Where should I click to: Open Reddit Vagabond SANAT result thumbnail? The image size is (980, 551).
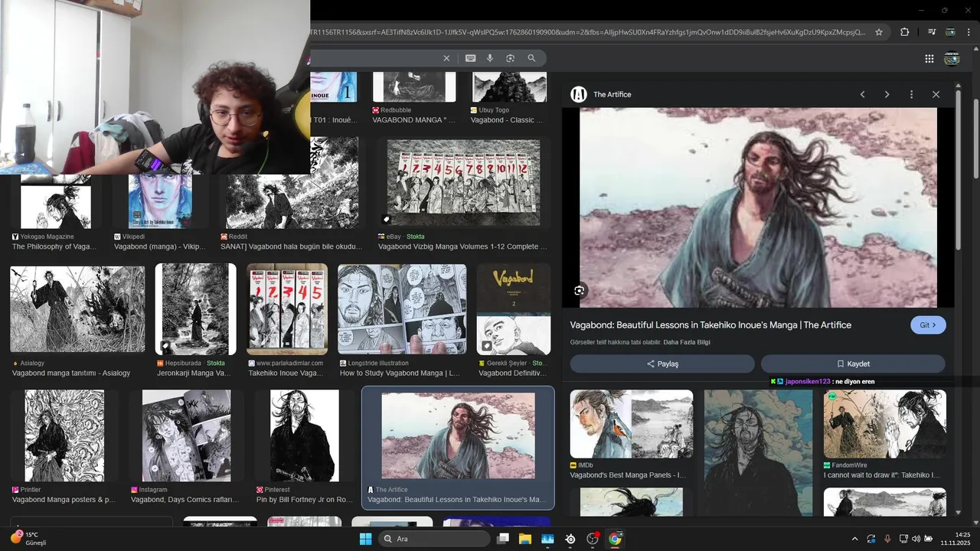(292, 184)
